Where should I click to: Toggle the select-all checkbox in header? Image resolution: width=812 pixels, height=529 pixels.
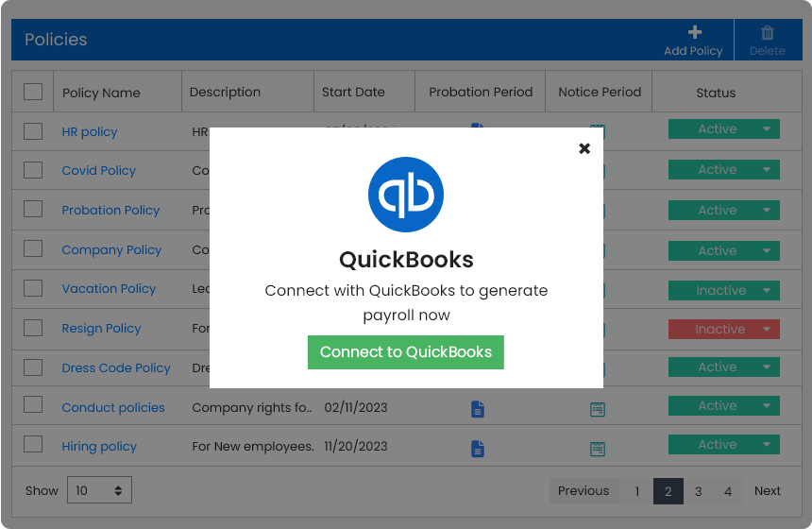pyautogui.click(x=33, y=92)
